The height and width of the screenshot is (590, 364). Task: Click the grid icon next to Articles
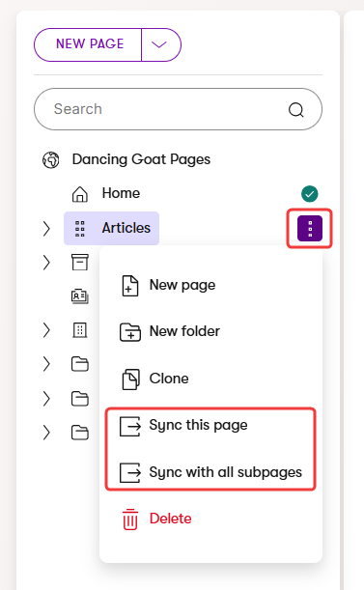click(79, 229)
